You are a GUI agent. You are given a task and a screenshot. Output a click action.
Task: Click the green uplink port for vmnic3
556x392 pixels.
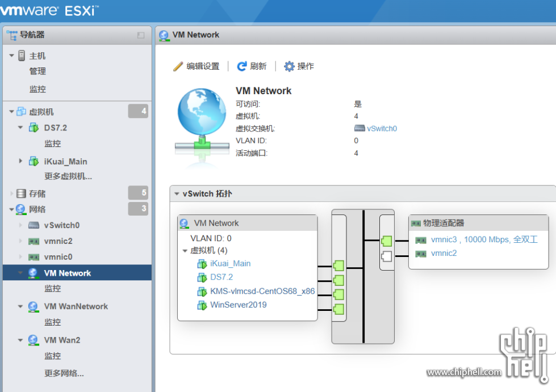pos(387,241)
